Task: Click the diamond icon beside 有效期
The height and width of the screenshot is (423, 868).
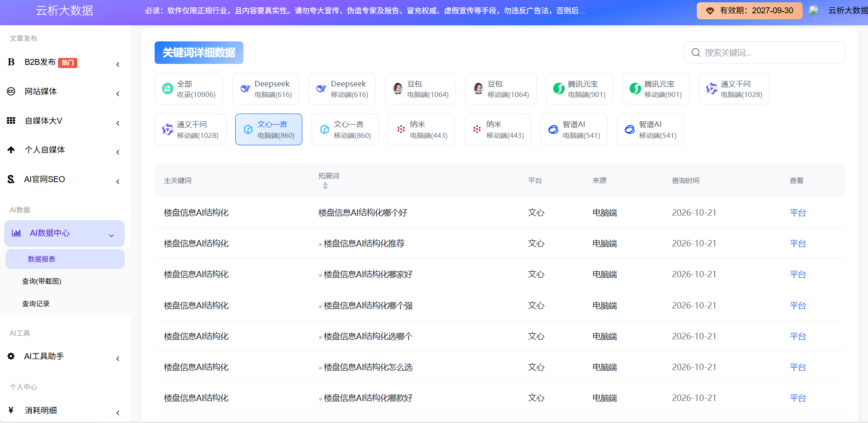Action: coord(710,11)
